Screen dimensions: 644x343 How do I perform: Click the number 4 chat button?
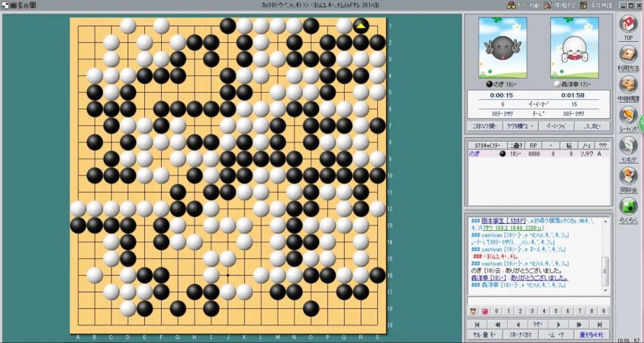(x=544, y=311)
